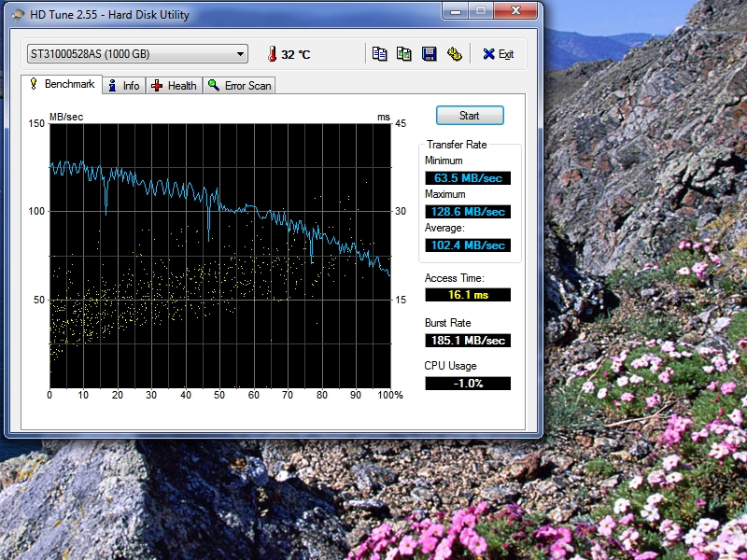This screenshot has height=560, width=747.
Task: Open the options wrench icon
Action: tap(454, 54)
